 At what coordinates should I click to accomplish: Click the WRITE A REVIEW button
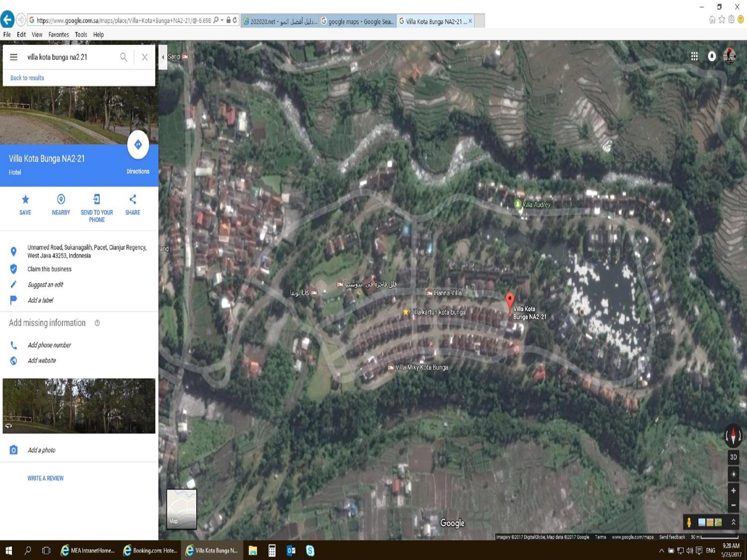46,478
